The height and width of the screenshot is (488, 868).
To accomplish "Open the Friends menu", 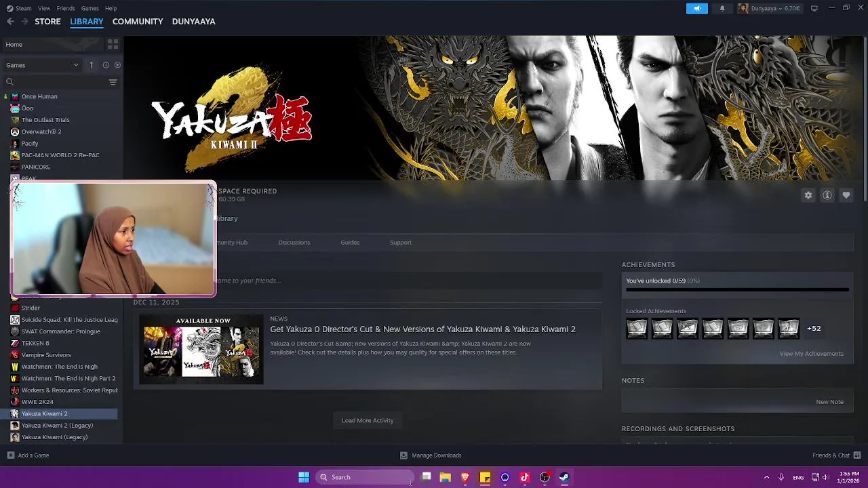I will pos(66,8).
